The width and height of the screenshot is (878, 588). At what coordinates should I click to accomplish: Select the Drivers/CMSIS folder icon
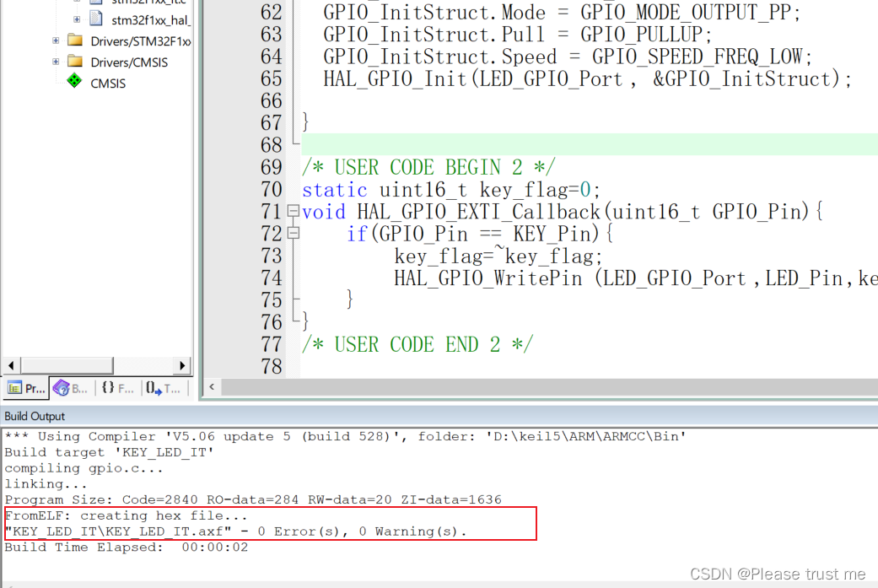74,61
